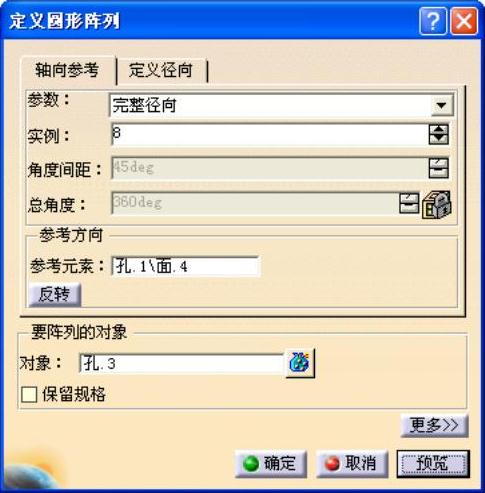
Task: Click the 预览 preview button
Action: tap(433, 463)
